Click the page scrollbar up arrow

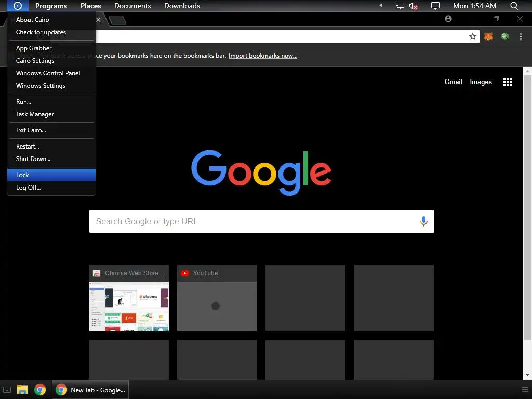[527, 71]
